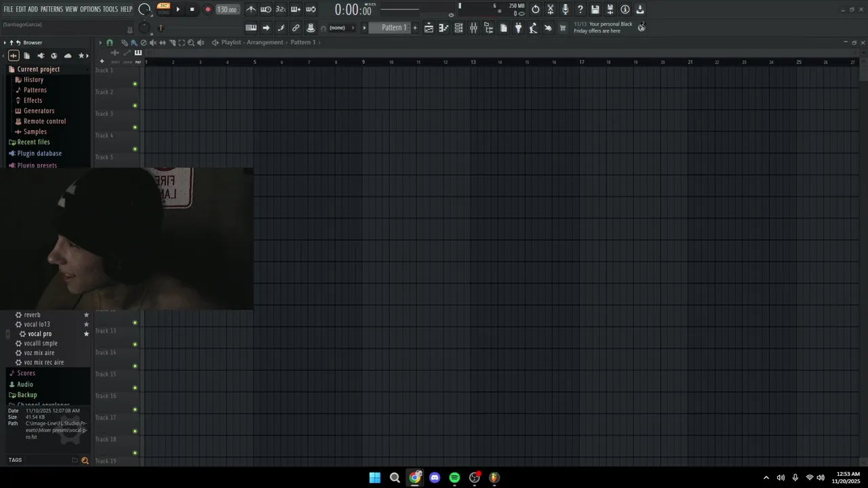Open the TOOLS menu
The height and width of the screenshot is (488, 868).
click(110, 9)
